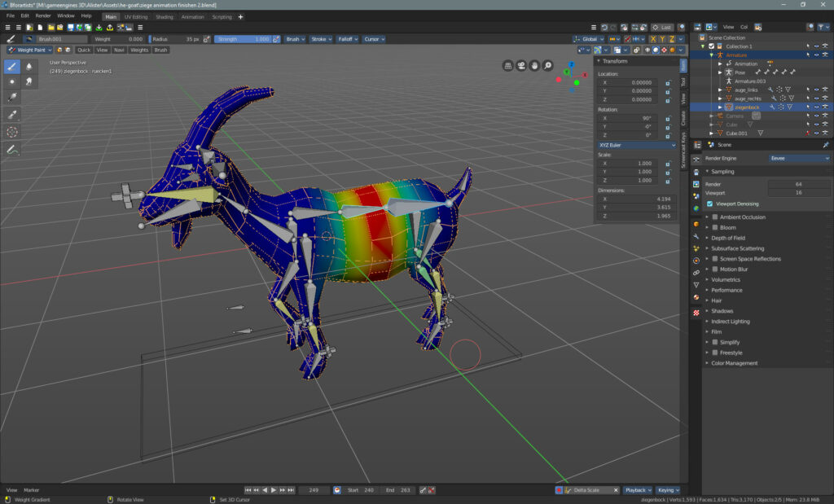Click the zoom view magnifier gizmo

(548, 65)
